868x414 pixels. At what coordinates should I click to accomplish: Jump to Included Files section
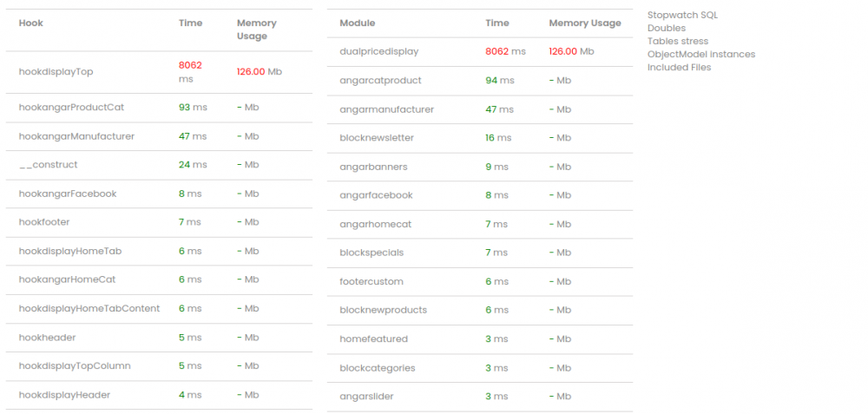[679, 67]
